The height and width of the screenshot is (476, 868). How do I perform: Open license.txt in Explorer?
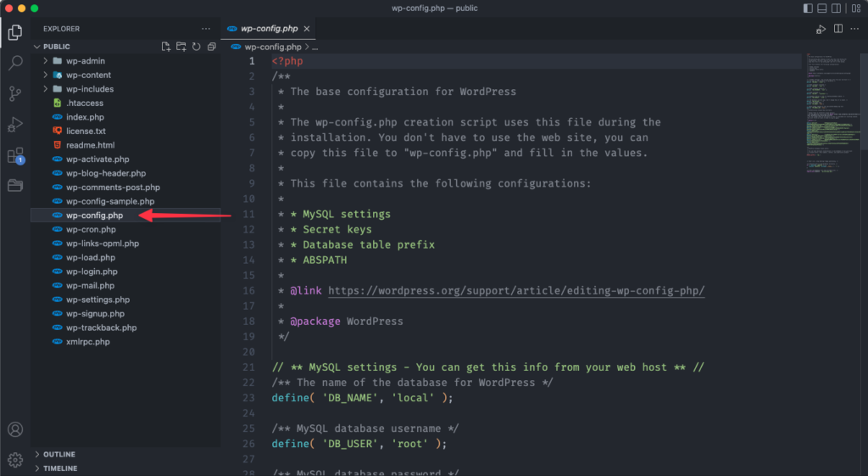coord(125,132)
